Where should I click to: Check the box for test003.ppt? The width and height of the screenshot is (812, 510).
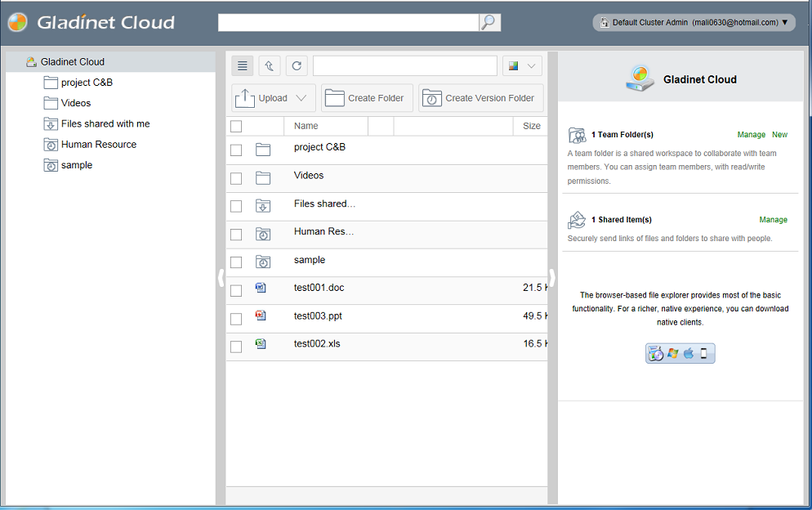(236, 319)
